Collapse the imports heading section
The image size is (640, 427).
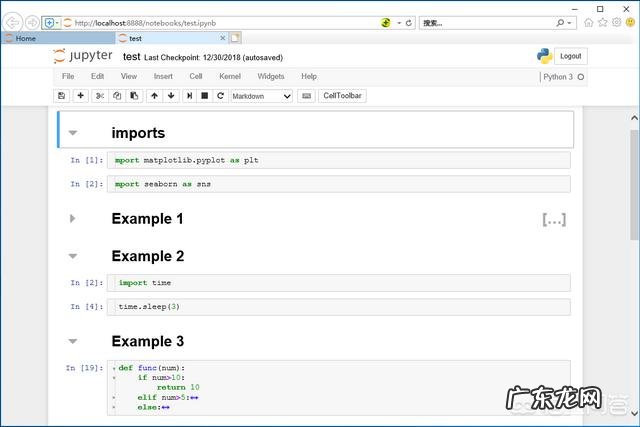point(72,133)
